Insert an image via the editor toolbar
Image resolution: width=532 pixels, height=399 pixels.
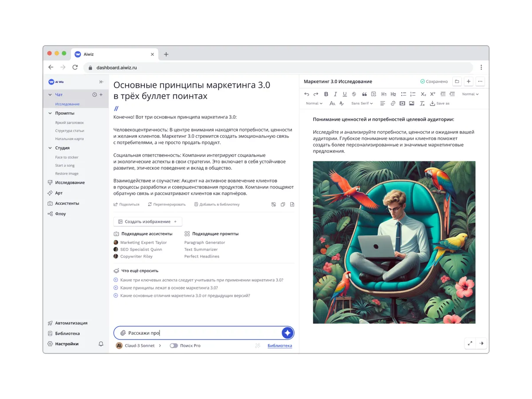coord(411,103)
